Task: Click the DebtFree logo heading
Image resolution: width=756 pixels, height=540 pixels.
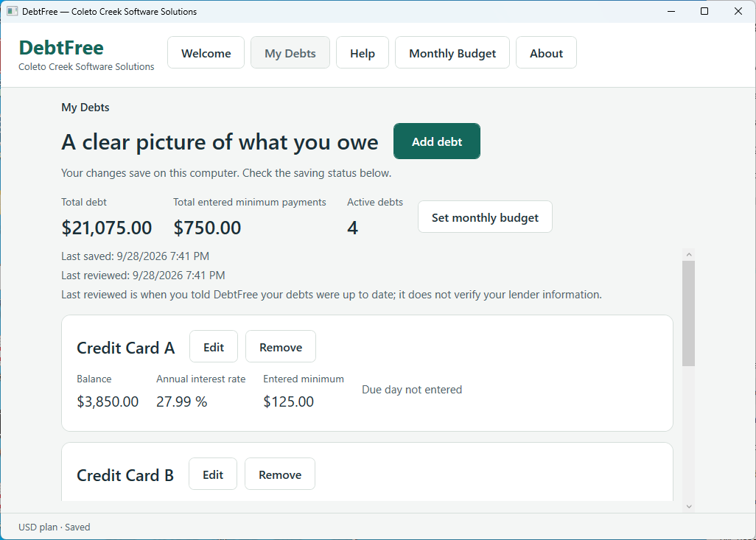Action: pos(61,48)
